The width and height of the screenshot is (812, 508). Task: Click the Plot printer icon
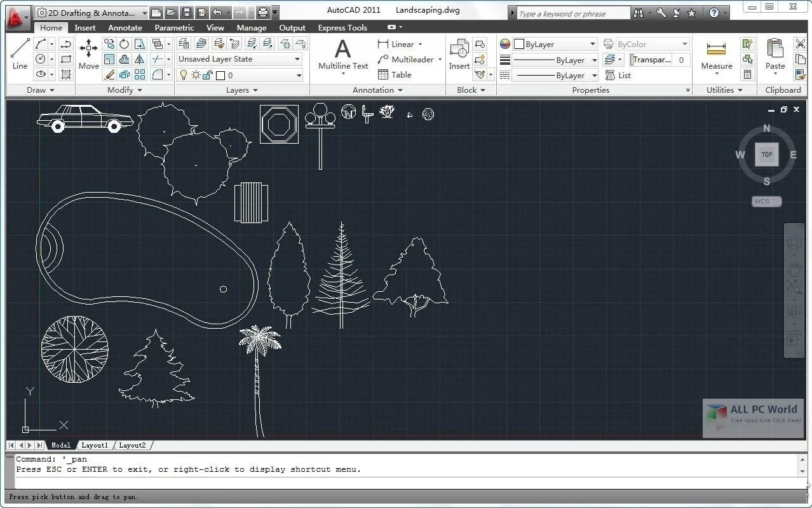tap(263, 12)
